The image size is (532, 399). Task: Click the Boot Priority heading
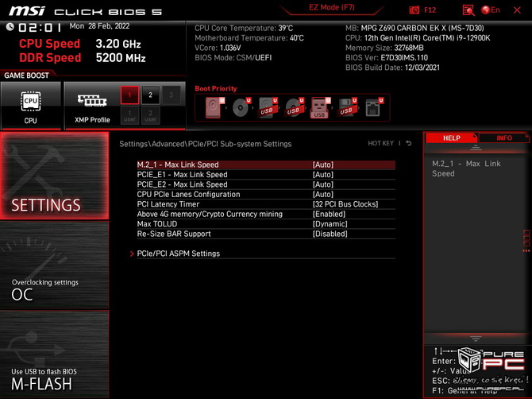point(216,89)
